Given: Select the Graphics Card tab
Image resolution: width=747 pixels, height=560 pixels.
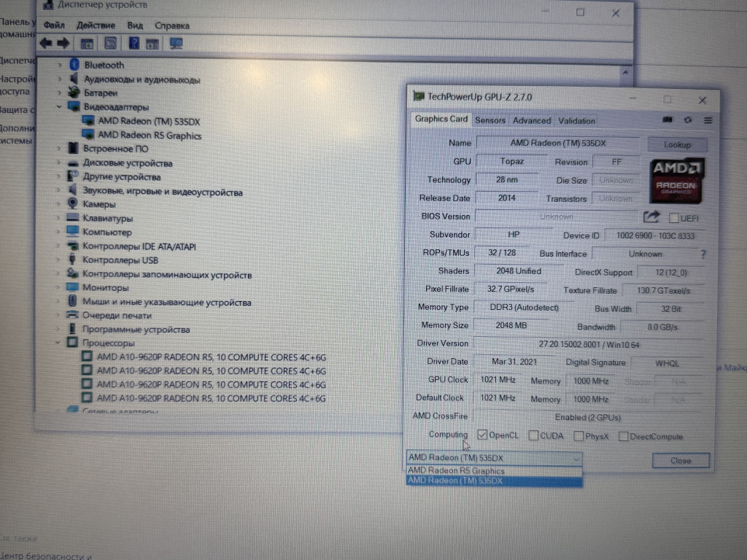Looking at the screenshot, I should [441, 119].
